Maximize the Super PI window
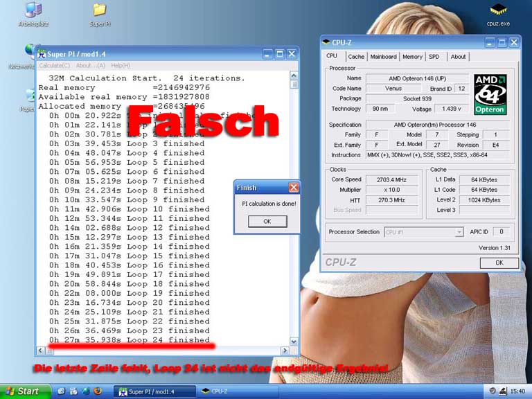The width and height of the screenshot is (532, 399). pyautogui.click(x=280, y=54)
